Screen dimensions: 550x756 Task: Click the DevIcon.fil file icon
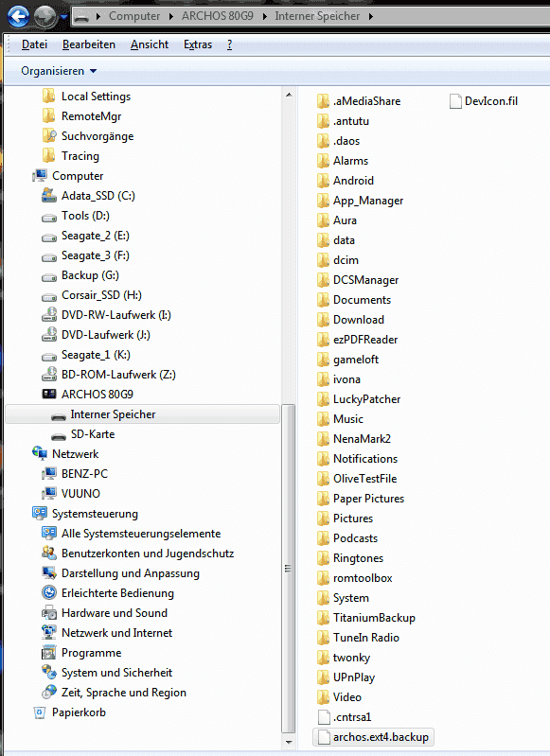(455, 101)
